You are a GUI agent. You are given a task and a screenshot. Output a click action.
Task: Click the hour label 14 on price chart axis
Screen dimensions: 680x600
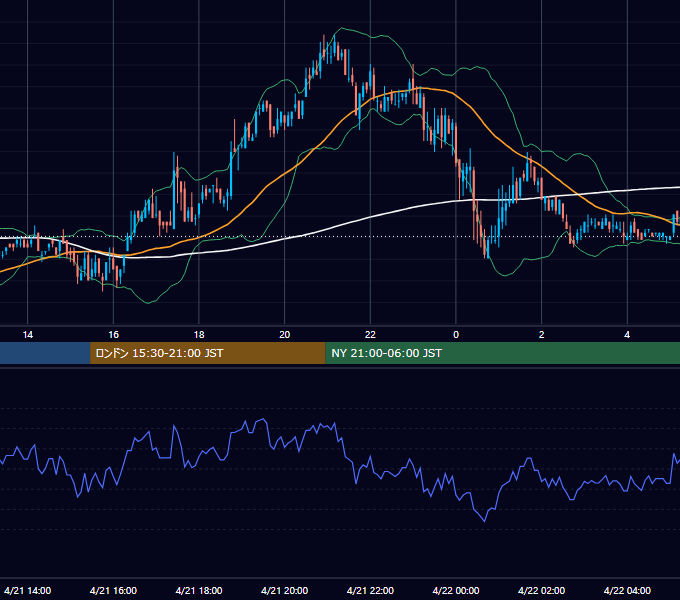[28, 335]
